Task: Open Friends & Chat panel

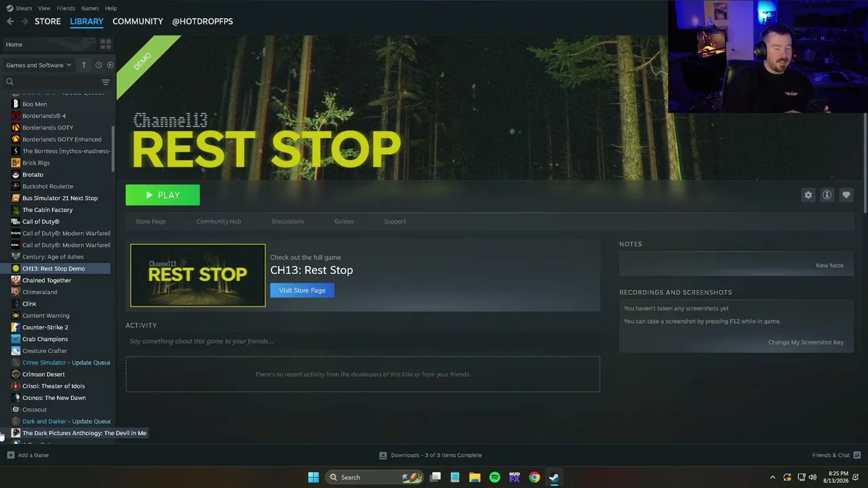Action: click(x=836, y=455)
